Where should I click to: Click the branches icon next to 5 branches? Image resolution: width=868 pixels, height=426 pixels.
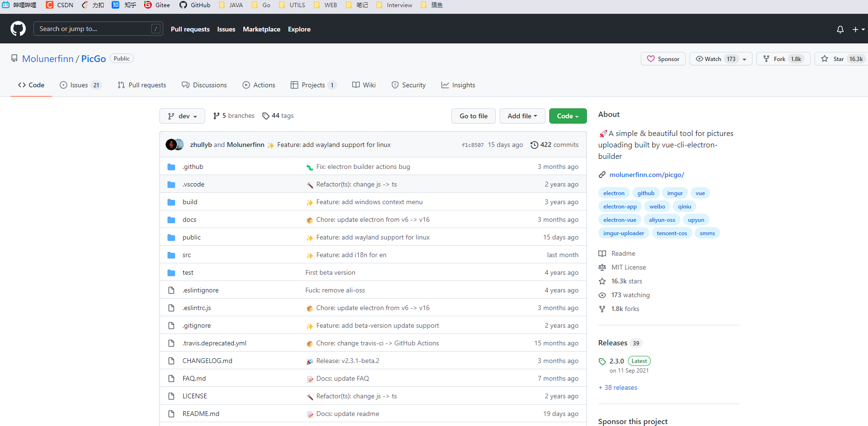[x=217, y=116]
